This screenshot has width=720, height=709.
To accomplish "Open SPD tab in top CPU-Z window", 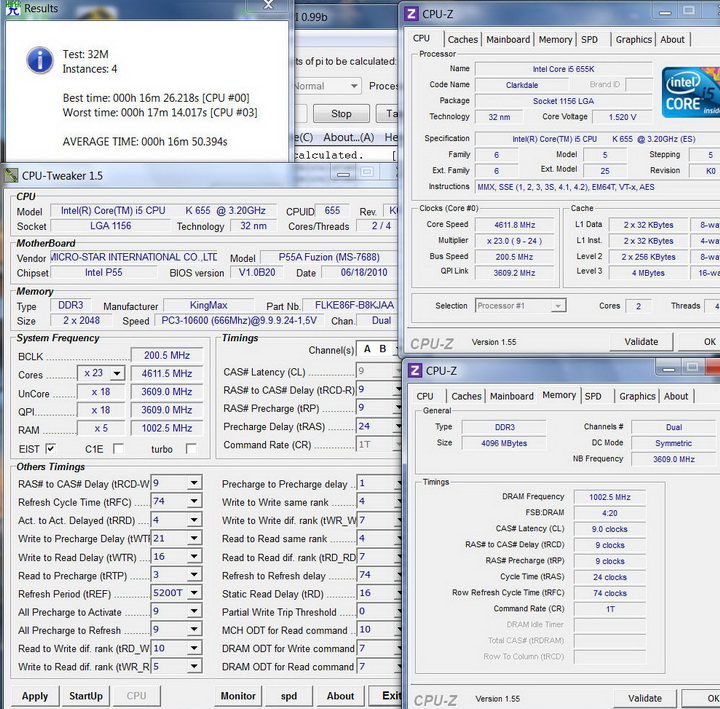I will 589,39.
